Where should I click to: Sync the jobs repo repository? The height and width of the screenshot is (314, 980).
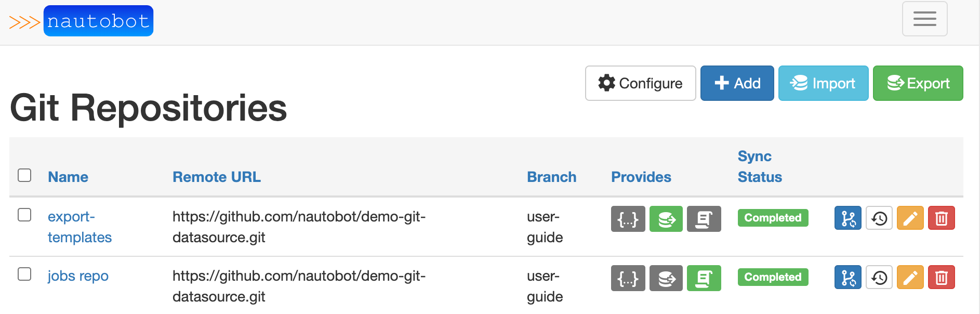[x=847, y=278]
